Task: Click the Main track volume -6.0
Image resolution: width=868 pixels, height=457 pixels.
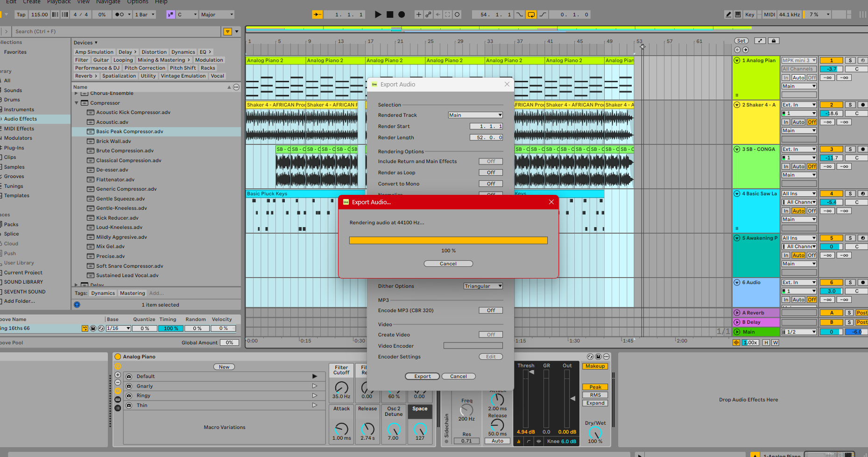Action: [856, 332]
